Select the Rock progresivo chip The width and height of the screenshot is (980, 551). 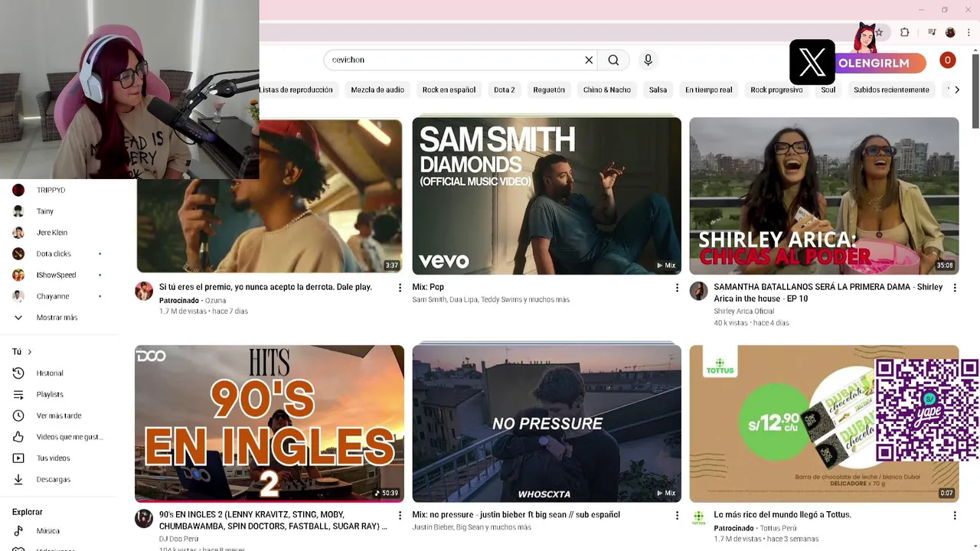tap(776, 90)
